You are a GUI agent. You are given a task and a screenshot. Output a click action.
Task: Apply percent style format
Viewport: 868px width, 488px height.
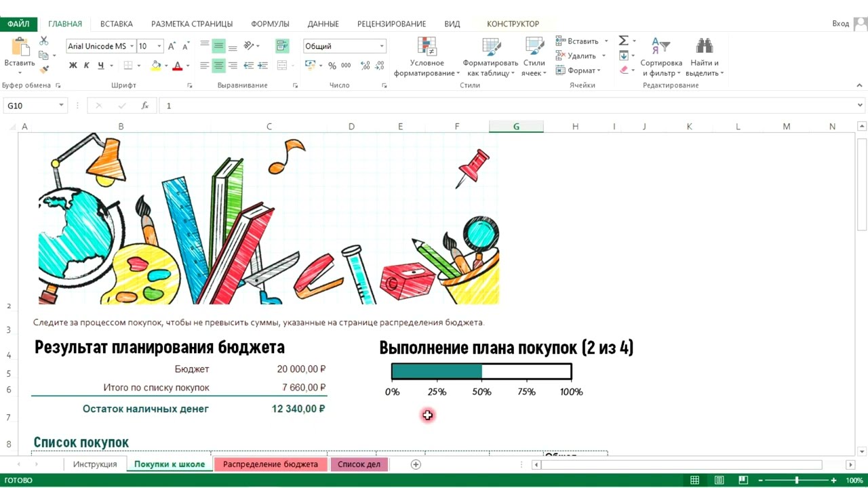332,66
